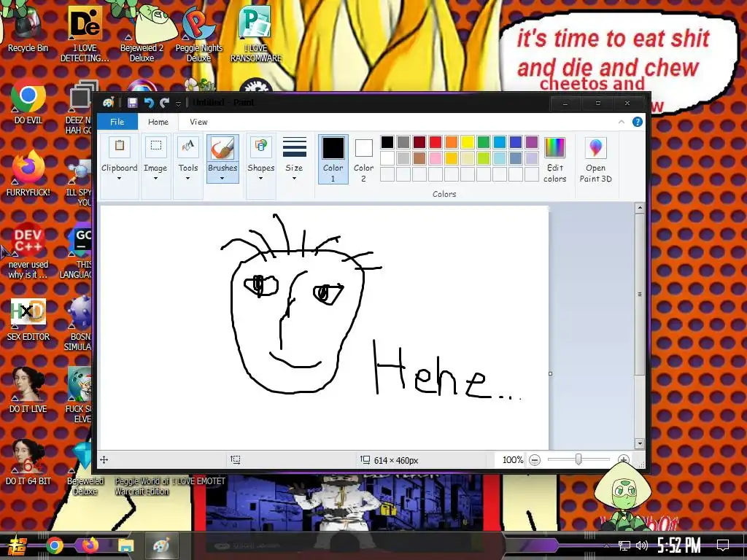Select the DO EVIL Chrome desktop icon
This screenshot has width=747, height=560.
(28, 102)
